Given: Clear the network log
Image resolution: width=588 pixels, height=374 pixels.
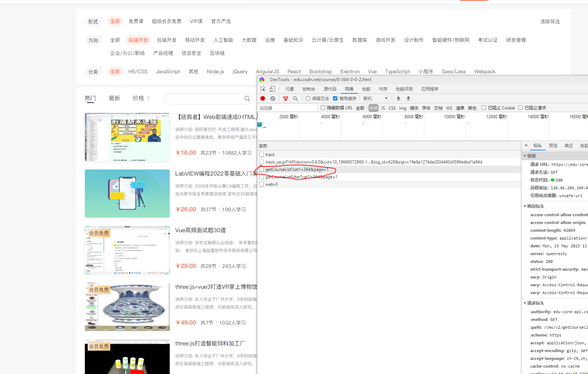Looking at the screenshot, I should (x=273, y=98).
